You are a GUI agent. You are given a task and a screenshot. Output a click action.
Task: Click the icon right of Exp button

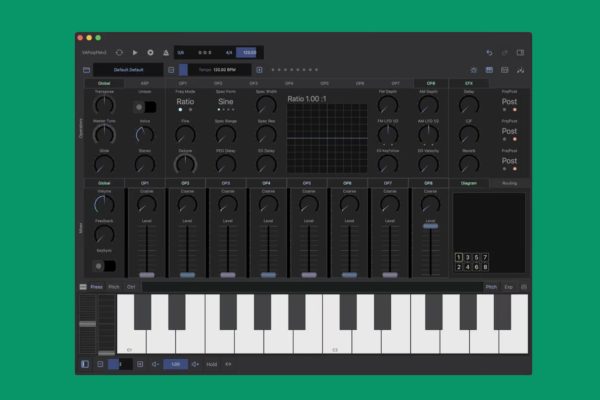(523, 287)
